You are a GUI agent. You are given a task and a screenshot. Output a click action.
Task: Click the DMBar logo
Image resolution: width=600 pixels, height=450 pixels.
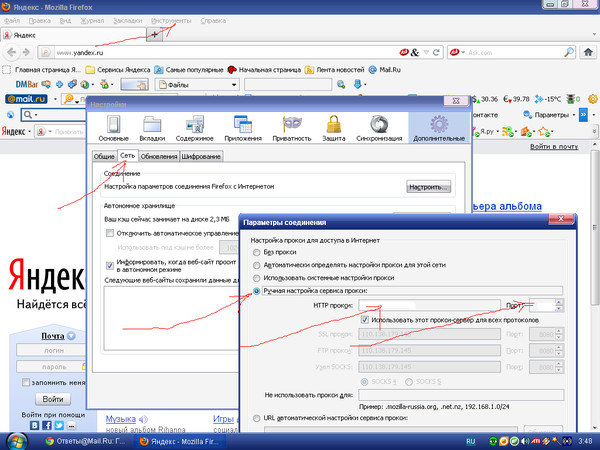pos(27,84)
